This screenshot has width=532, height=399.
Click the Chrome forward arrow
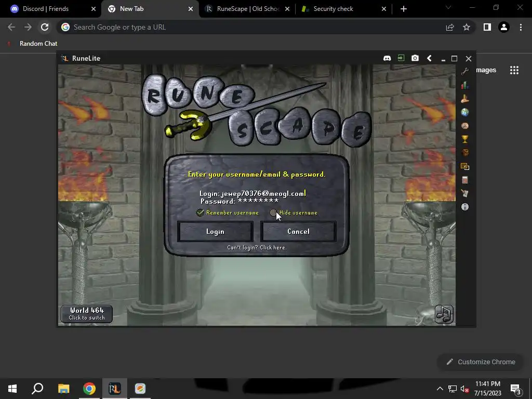point(28,27)
